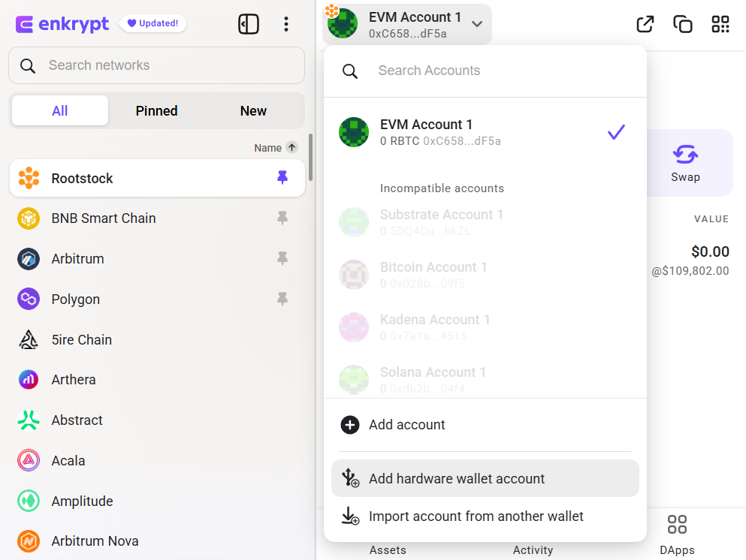
Task: Show the account QR code
Action: (720, 24)
